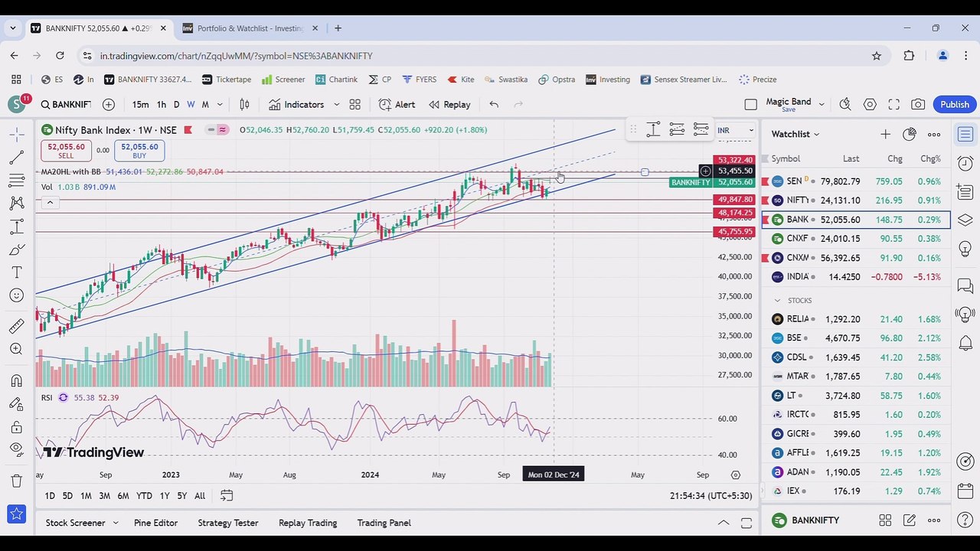
Task: Hide all drawings with eye icon
Action: 16,449
